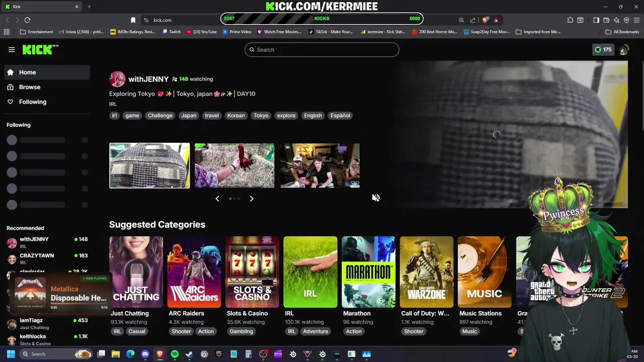Image resolution: width=644 pixels, height=362 pixels.
Task: Open File Explorer from the taskbar
Action: [x=116, y=354]
